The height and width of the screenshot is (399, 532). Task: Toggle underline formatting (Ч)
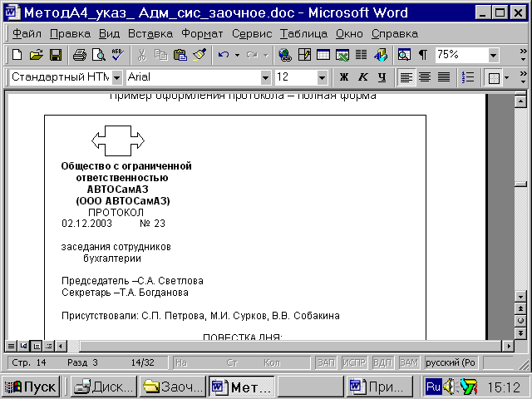382,77
